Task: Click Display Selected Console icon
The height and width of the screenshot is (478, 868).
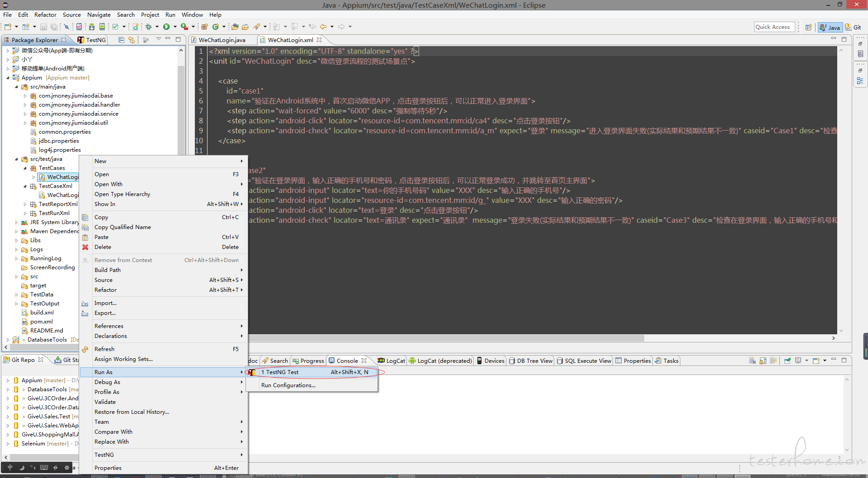Action: click(x=798, y=361)
